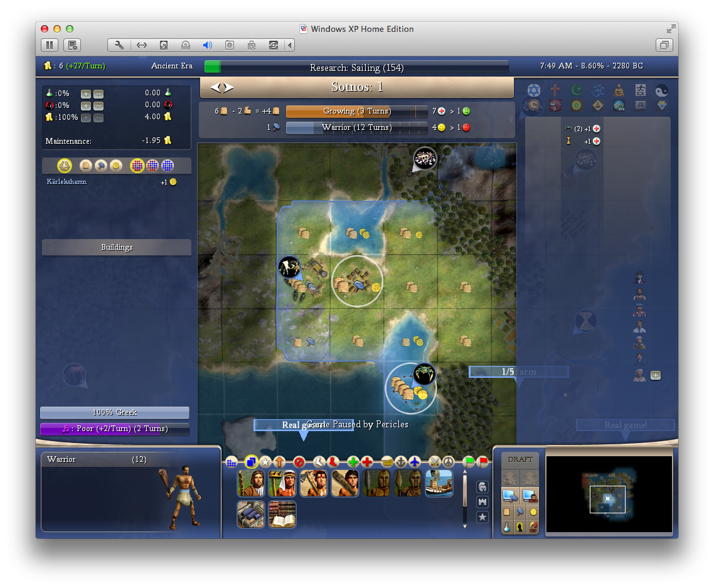Select the sushi corporation icon

click(555, 105)
